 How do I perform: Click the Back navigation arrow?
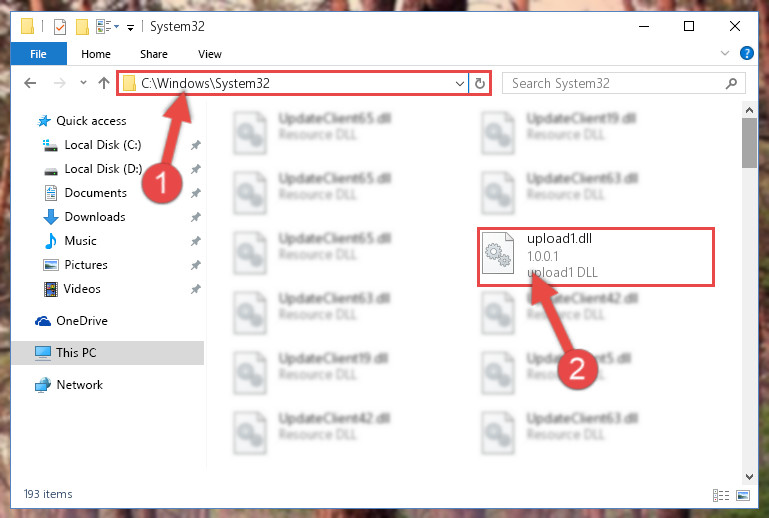pyautogui.click(x=30, y=83)
